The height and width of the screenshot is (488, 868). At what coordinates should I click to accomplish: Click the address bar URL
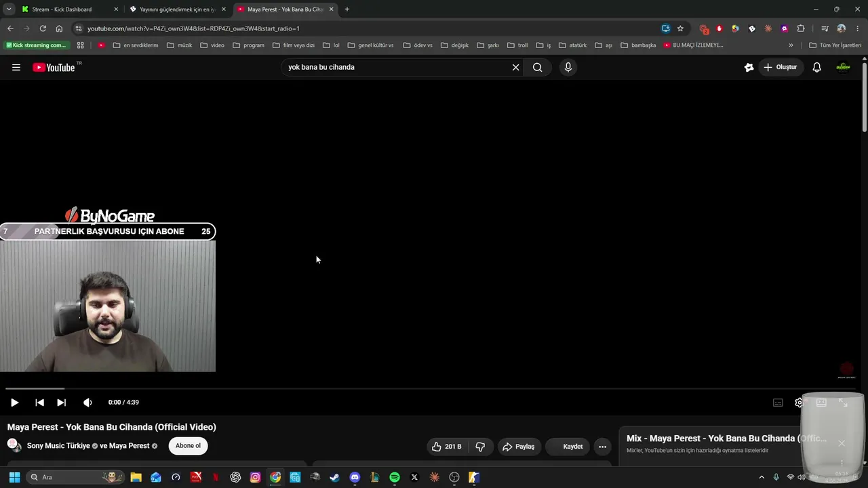(193, 28)
